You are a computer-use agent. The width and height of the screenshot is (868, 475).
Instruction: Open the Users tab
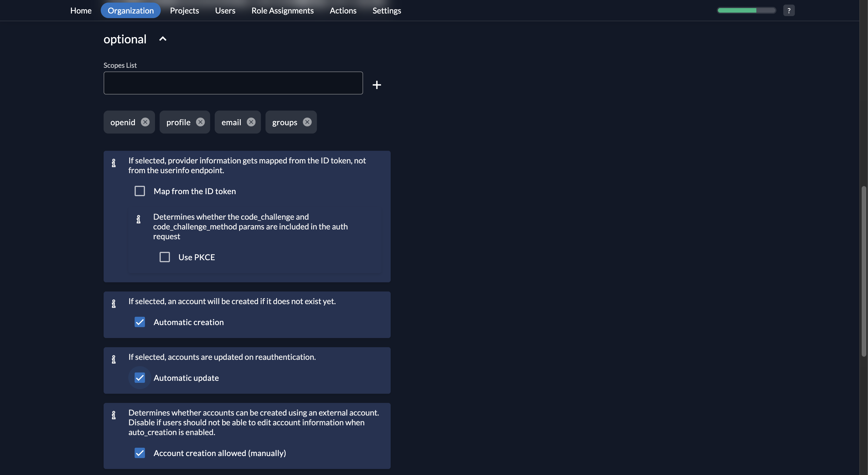pyautogui.click(x=225, y=10)
